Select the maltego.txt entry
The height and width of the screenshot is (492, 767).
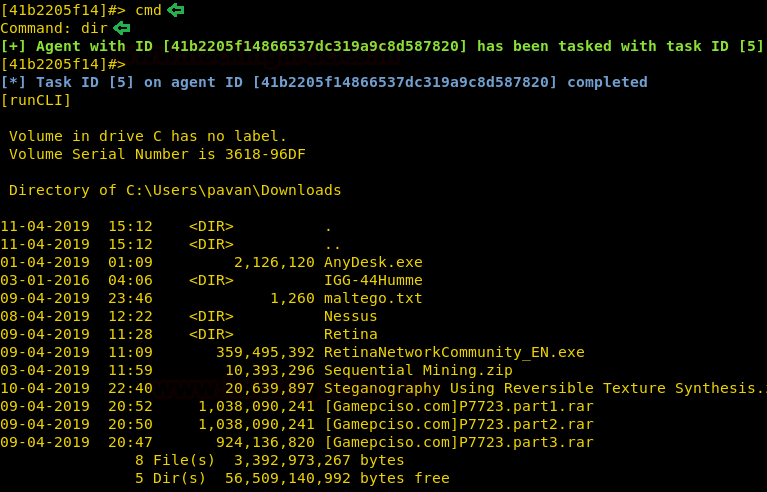click(373, 298)
